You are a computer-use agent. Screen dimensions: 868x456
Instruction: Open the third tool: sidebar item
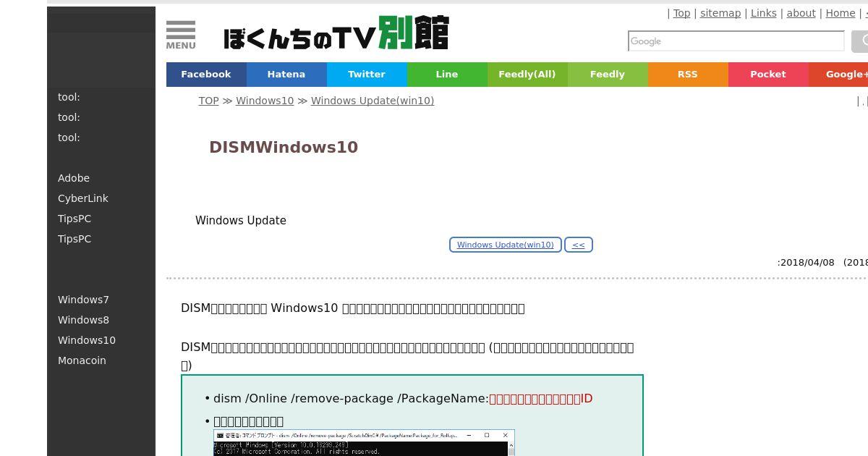69,138
